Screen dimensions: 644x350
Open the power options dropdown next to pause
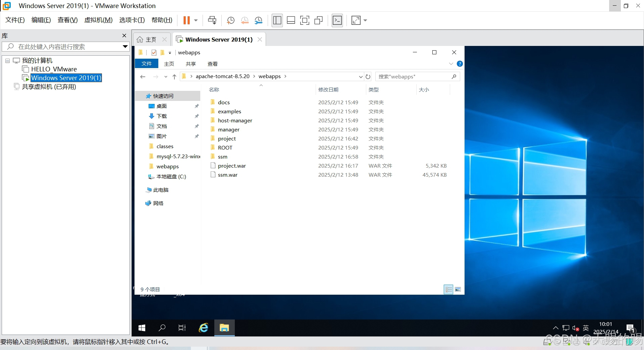click(x=196, y=20)
